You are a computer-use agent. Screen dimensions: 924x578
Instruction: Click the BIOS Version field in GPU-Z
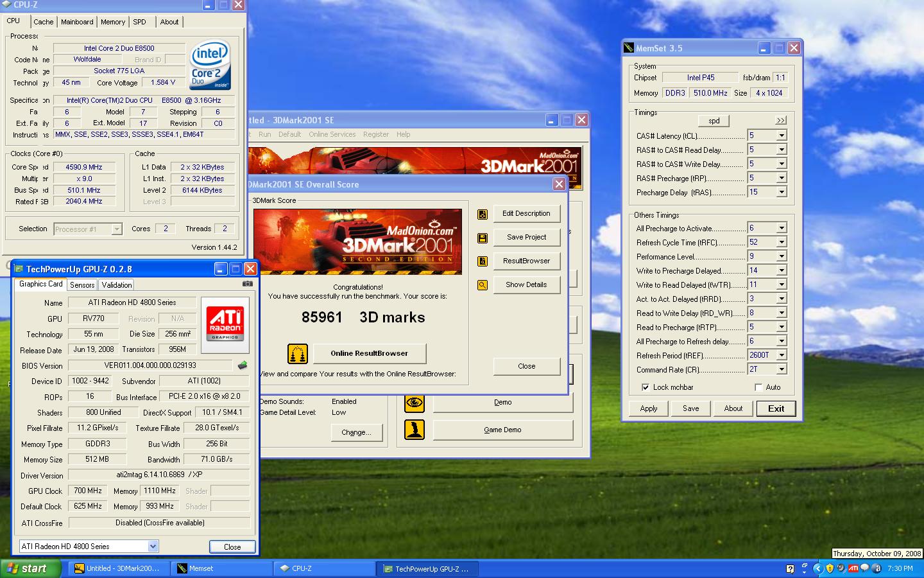(x=151, y=365)
